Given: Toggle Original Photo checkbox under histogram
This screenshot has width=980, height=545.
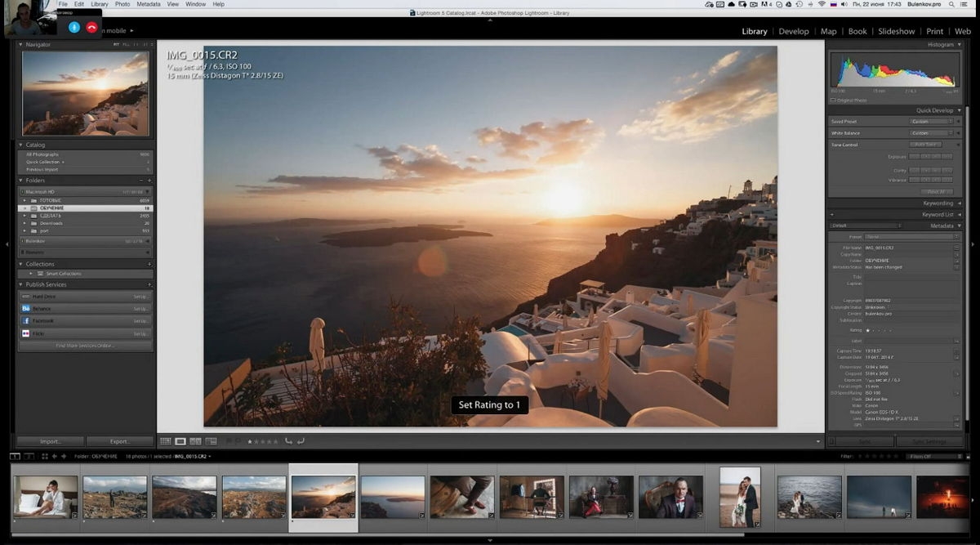Looking at the screenshot, I should tap(833, 100).
